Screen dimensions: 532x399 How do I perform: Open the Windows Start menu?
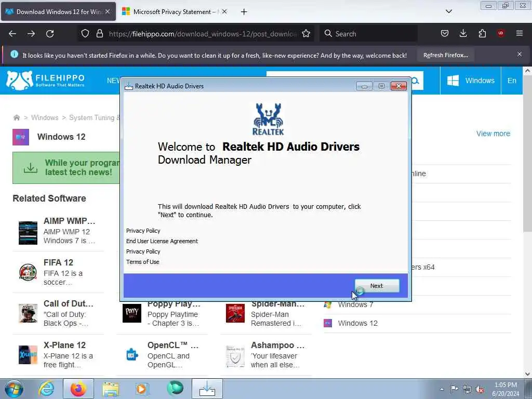[x=14, y=389]
